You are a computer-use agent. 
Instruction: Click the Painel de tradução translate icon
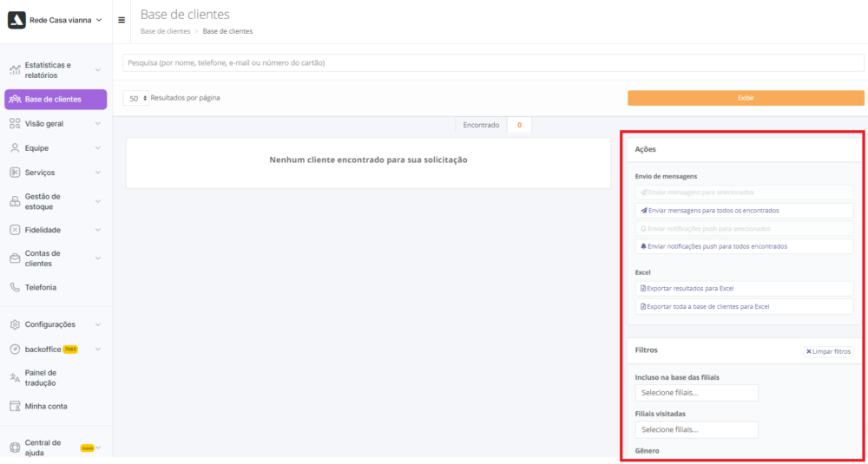[x=15, y=378]
